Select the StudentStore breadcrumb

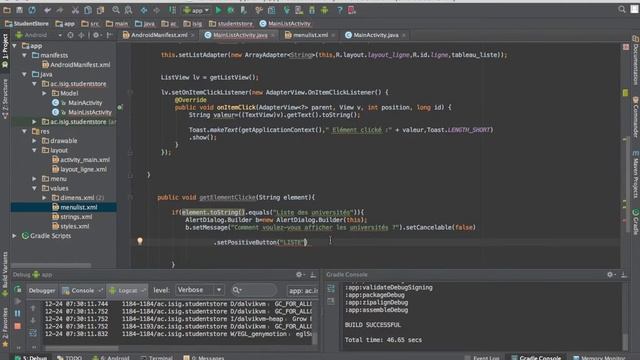click(x=27, y=24)
